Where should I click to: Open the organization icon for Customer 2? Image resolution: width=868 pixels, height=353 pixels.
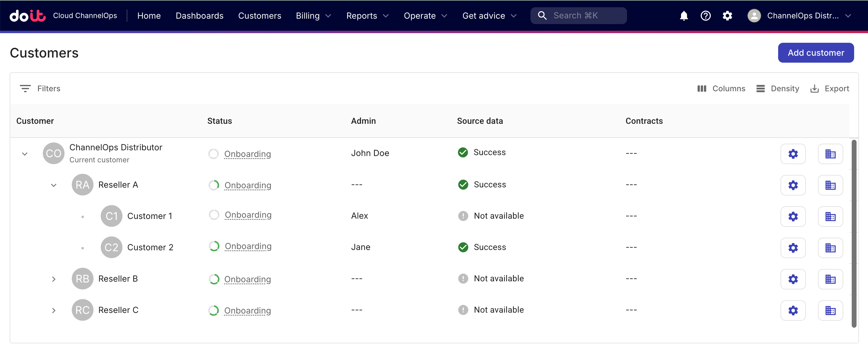[x=831, y=248]
